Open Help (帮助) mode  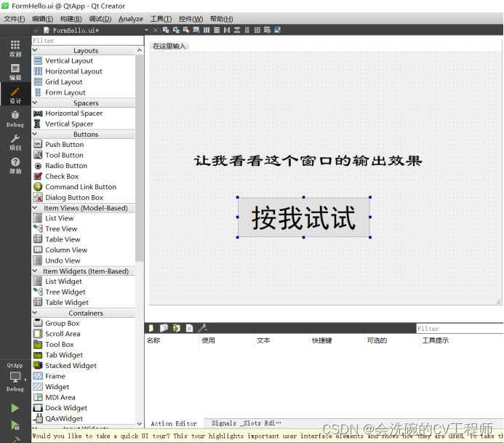(15, 166)
